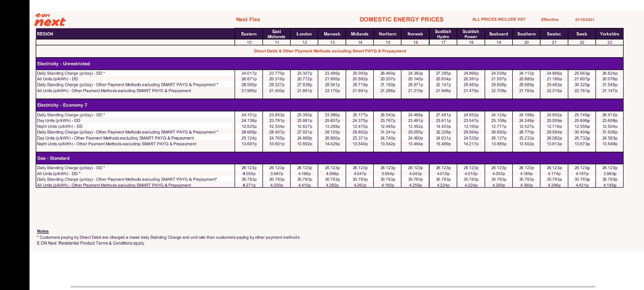This screenshot has height=290, width=644.
Task: Select the 'East Midlands' column header
Action: pos(276,34)
